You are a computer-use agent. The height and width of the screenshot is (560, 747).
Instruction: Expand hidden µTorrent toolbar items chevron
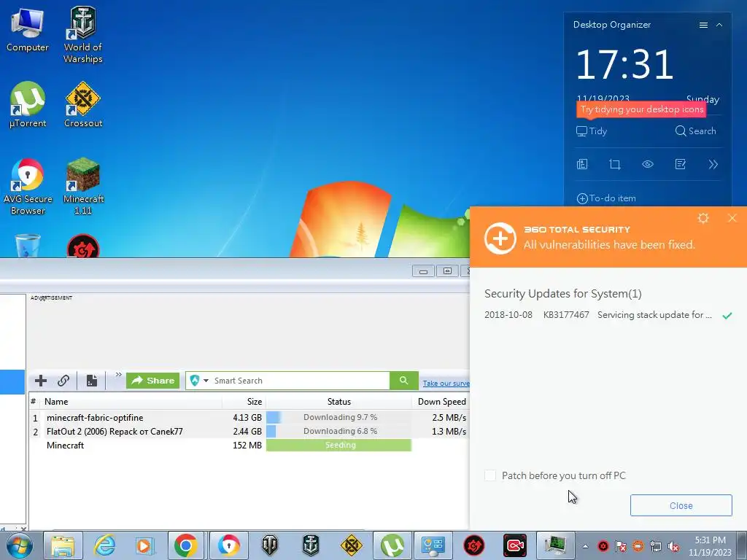[x=119, y=375]
